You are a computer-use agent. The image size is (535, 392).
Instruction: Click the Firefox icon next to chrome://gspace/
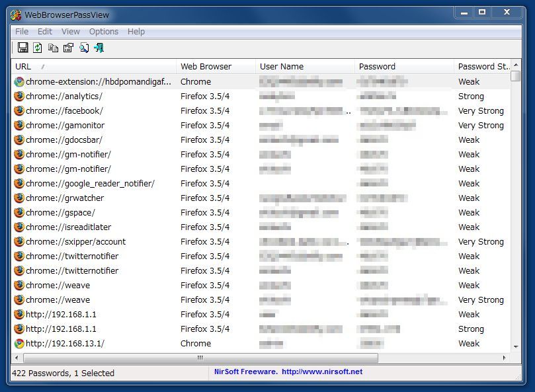[x=19, y=213]
